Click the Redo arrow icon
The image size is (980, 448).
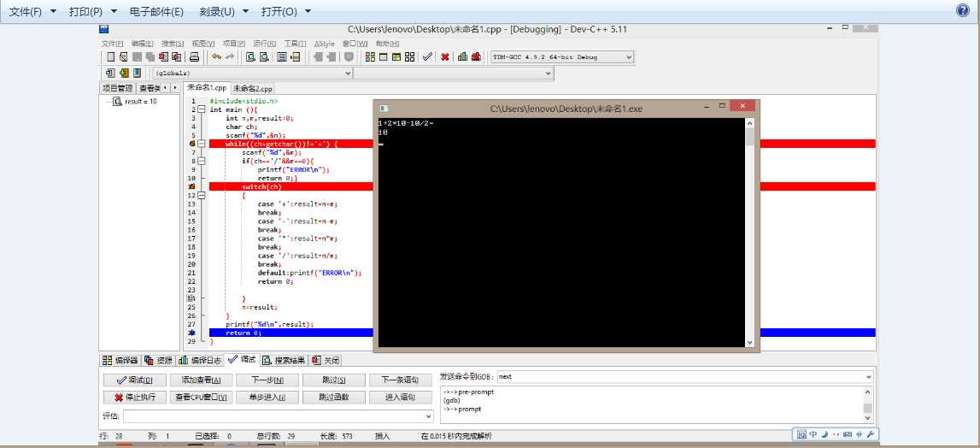[x=230, y=57]
